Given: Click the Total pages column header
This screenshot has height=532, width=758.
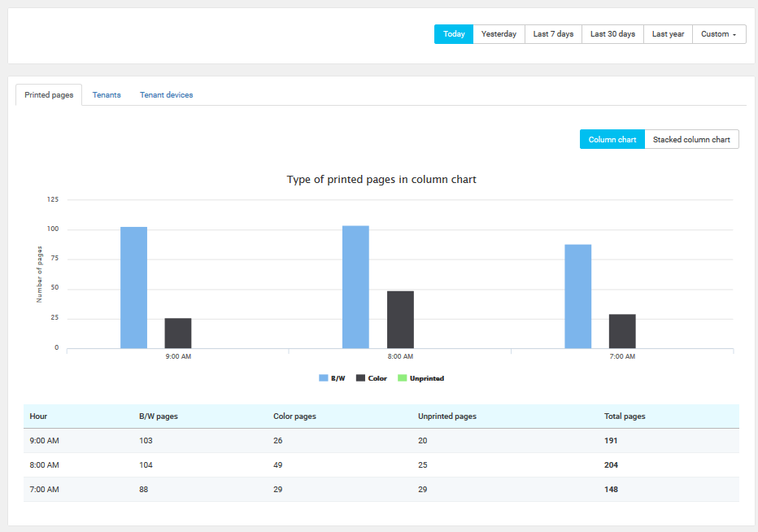Looking at the screenshot, I should tap(625, 416).
